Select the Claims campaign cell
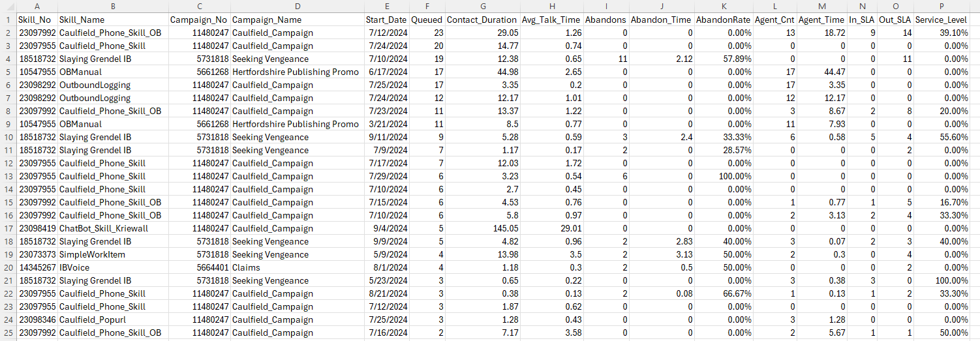The image size is (980, 341). click(x=297, y=267)
